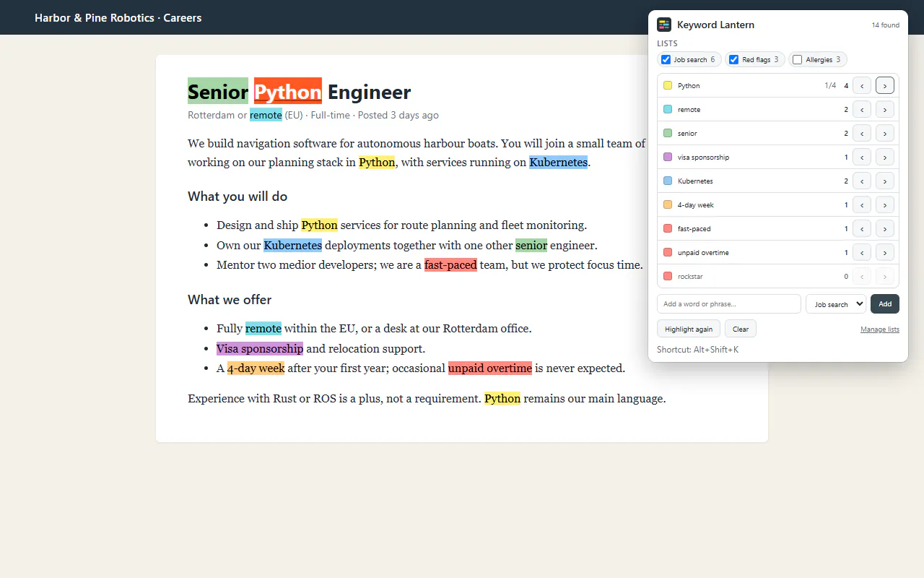Screen dimensions: 924x578
Task: Previous match arrow for unpaid overtime
Action: click(862, 252)
